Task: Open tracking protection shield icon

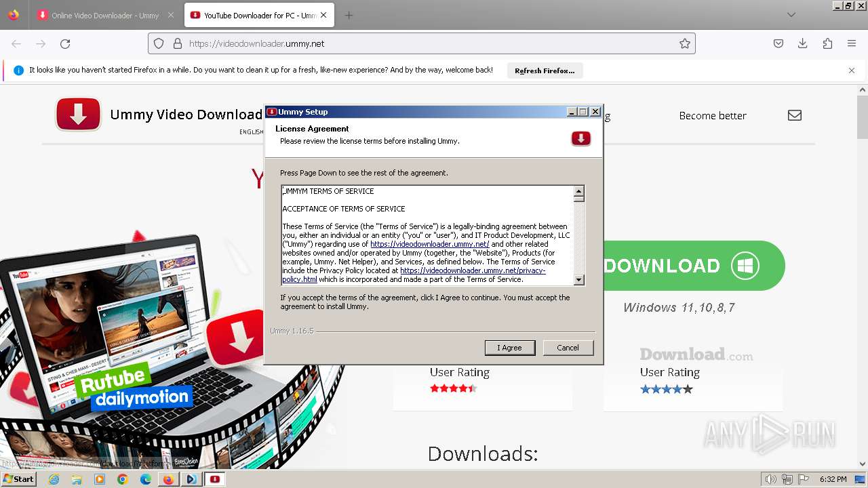Action: pyautogui.click(x=159, y=43)
